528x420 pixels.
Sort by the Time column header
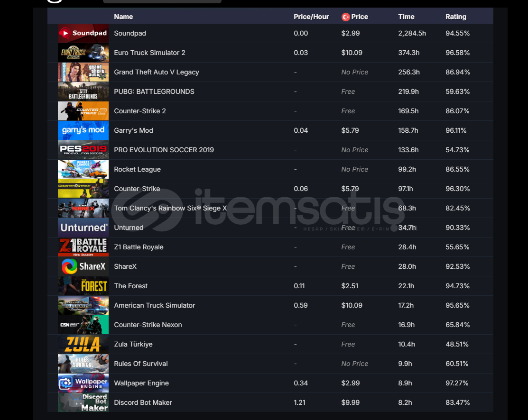406,17
